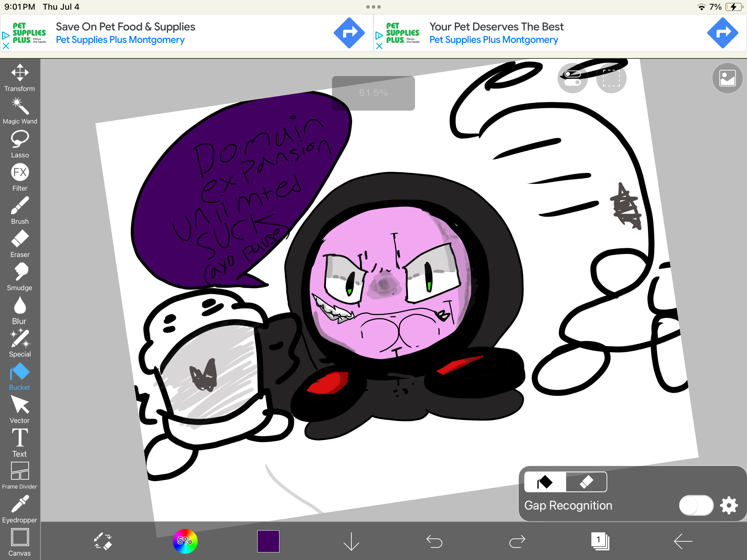Open the layers panel showing 1
The width and height of the screenshot is (747, 560).
pos(600,541)
